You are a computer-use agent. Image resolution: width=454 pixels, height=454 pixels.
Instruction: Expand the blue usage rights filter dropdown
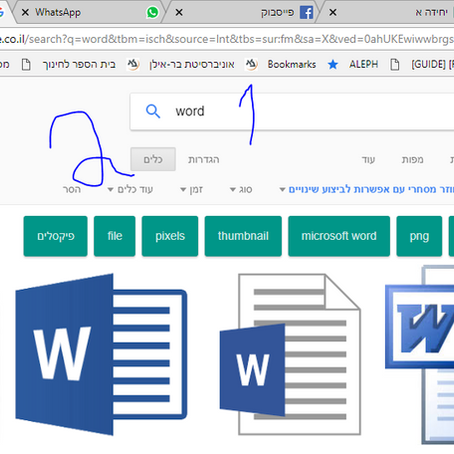click(x=366, y=189)
